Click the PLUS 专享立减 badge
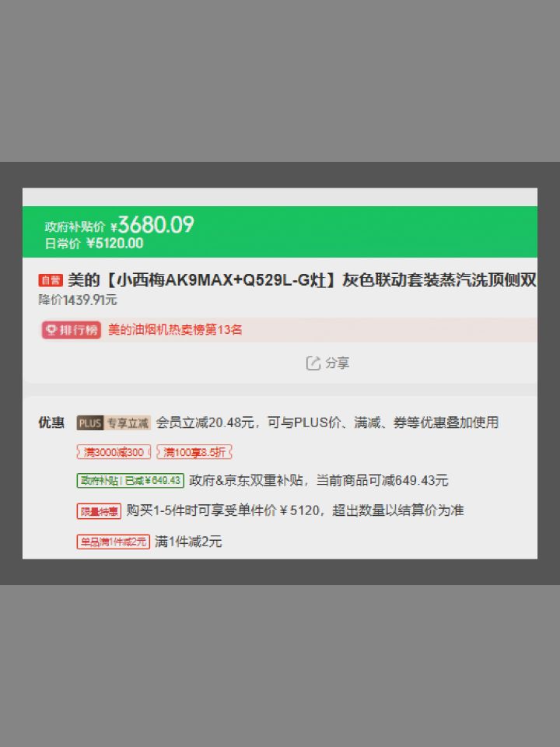Image resolution: width=560 pixels, height=747 pixels. click(114, 423)
